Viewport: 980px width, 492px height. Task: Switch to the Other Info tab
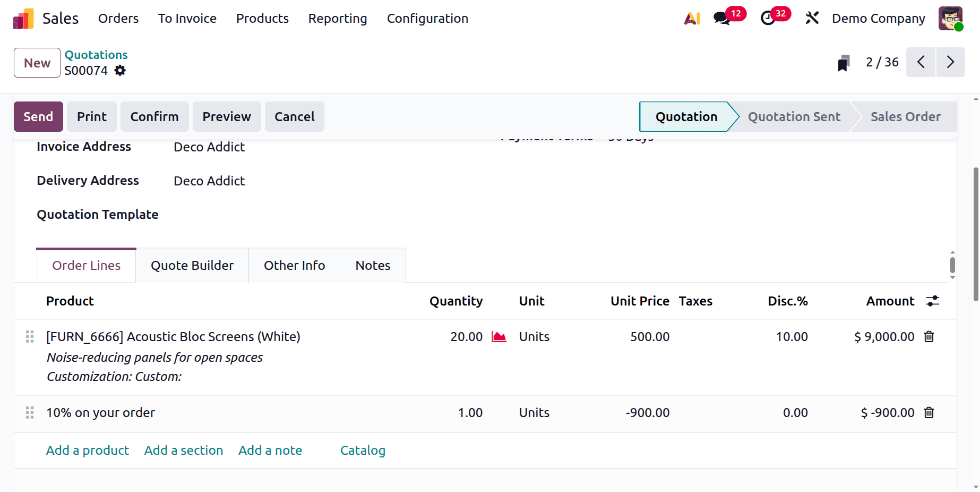pyautogui.click(x=294, y=265)
